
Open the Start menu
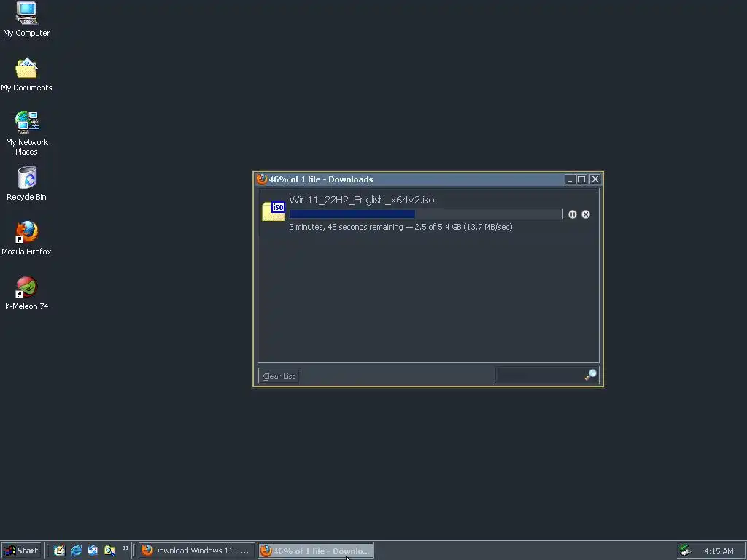click(21, 551)
